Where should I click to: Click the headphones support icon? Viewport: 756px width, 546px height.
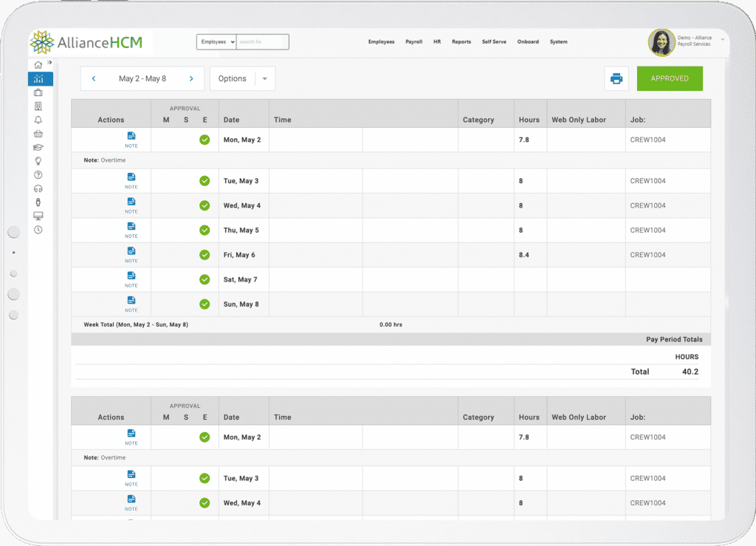tap(38, 188)
